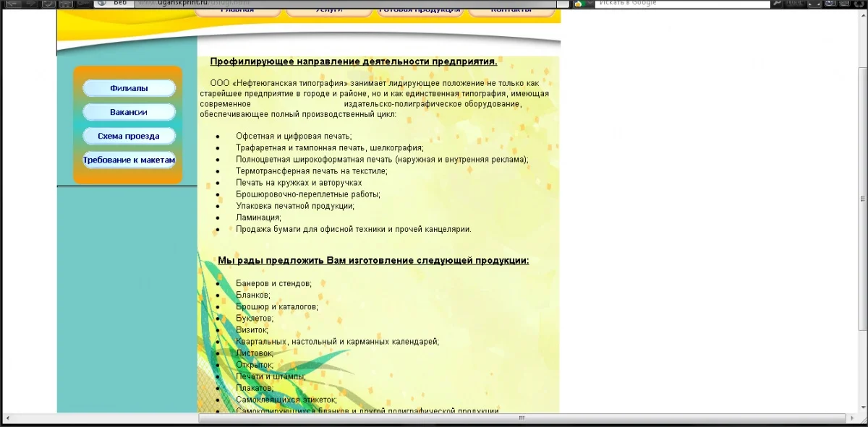Click list item Банеров и стендов
The height and width of the screenshot is (427, 868).
[x=273, y=283]
